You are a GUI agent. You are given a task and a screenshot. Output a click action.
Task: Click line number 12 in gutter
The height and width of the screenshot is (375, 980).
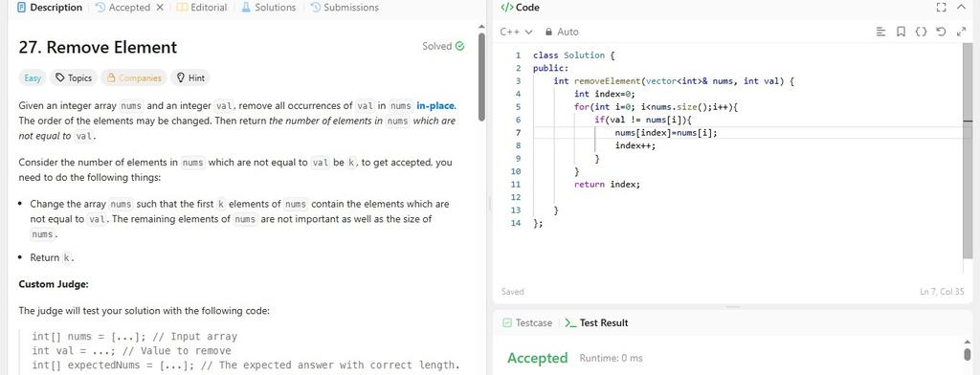pos(516,197)
